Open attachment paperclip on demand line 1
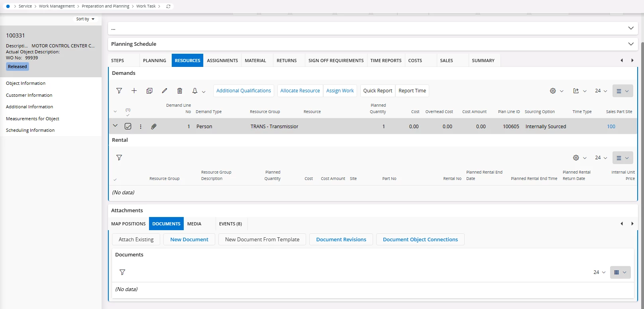 tap(154, 127)
